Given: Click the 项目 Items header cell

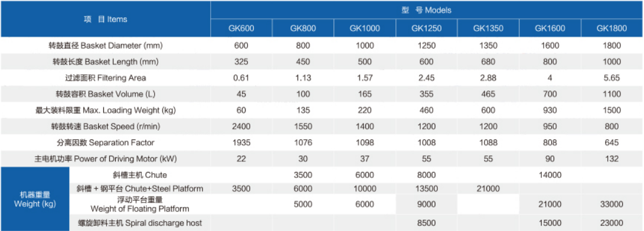Looking at the screenshot, I should (106, 19).
